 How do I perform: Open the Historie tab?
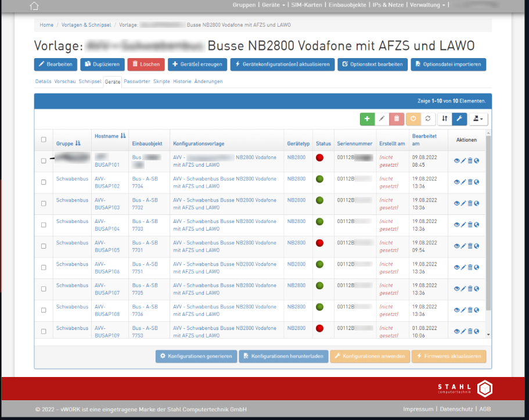click(x=182, y=81)
